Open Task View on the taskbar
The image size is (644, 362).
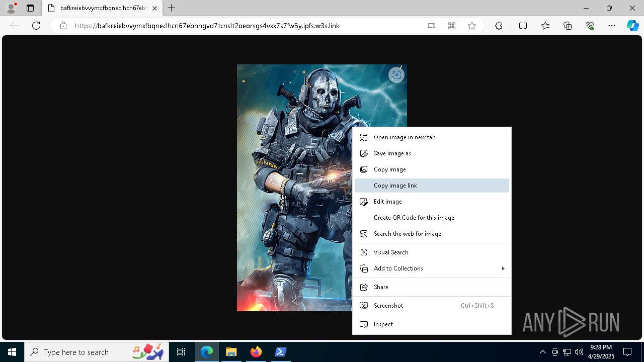[x=181, y=352]
